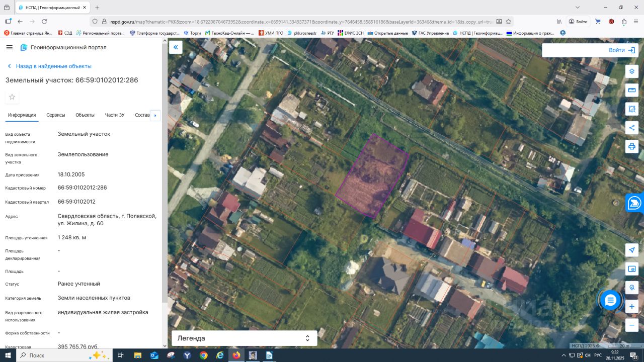
Task: Click the Windows taskbar search box
Action: click(64, 355)
